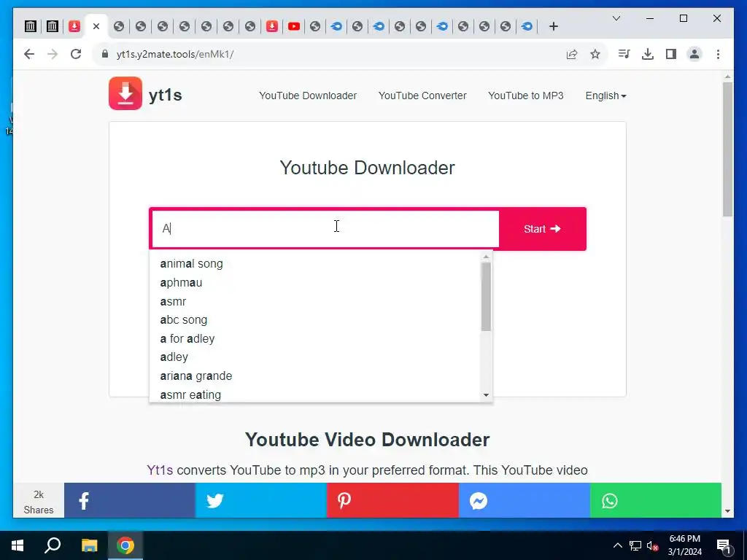
Task: Open the Chrome profile menu
Action: point(694,54)
